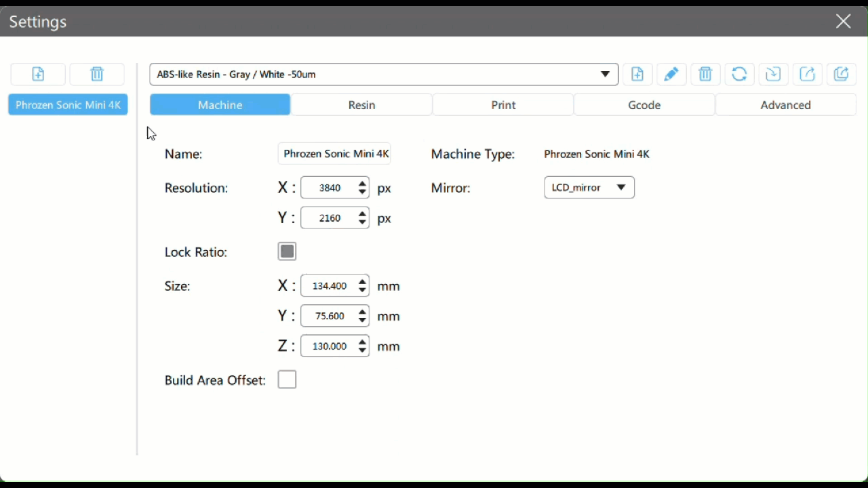Switch to the Gcode tab

click(x=644, y=105)
